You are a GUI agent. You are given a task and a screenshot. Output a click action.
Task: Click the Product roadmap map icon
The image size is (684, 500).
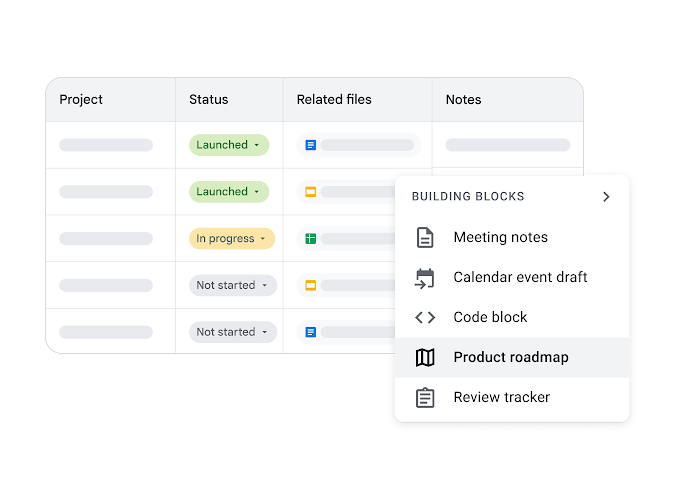click(425, 358)
